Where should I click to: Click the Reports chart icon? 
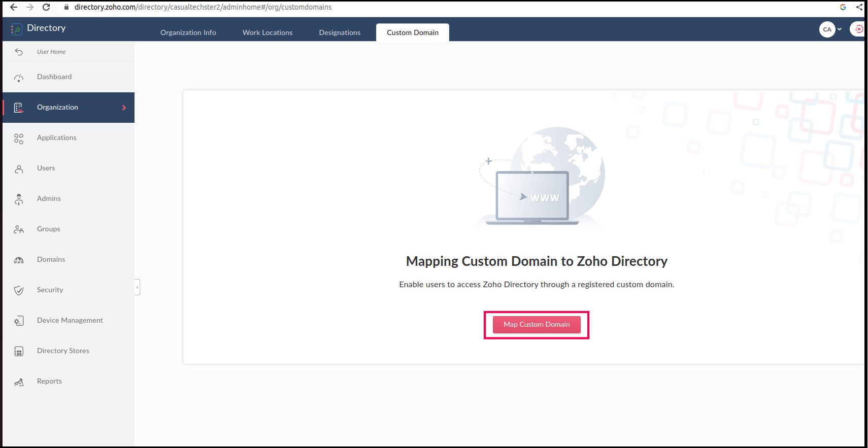coord(19,382)
